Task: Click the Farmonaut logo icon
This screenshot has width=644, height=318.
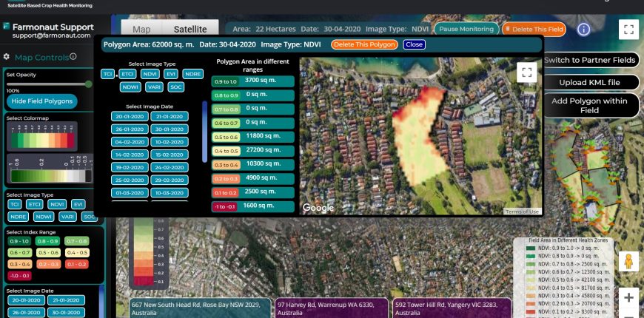Action: point(6,27)
